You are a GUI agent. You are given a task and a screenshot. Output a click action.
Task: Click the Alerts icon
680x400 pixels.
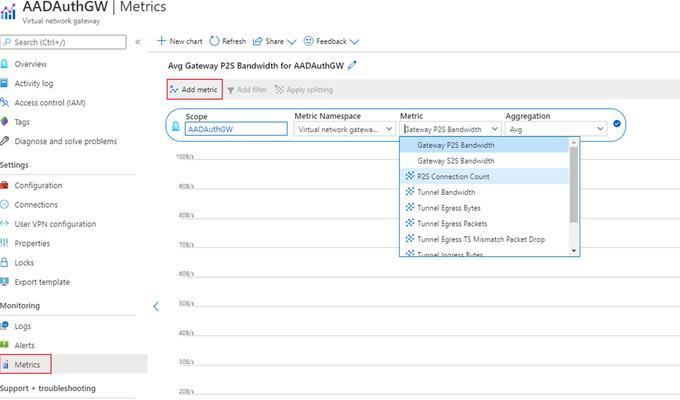(4, 345)
